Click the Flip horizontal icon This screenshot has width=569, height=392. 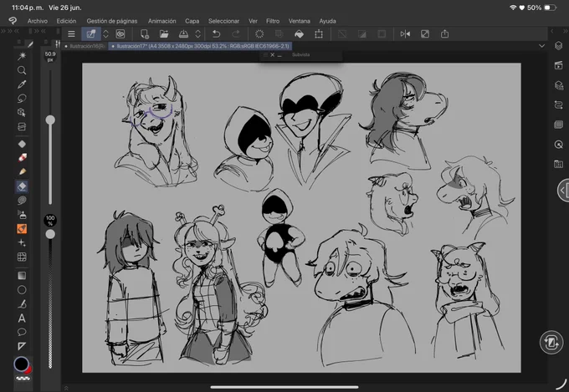[x=405, y=34]
